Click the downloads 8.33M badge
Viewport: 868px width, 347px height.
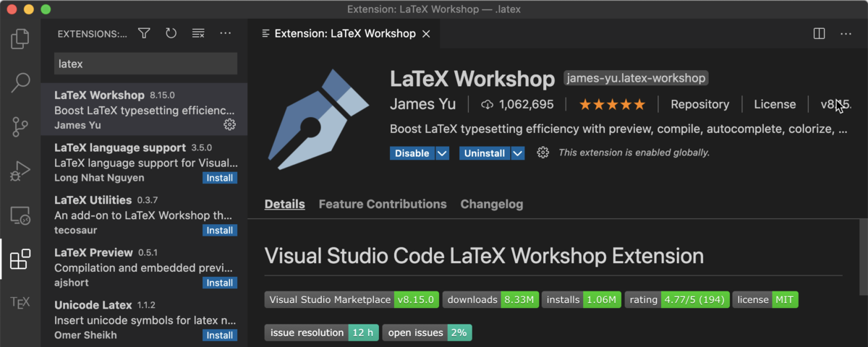[x=490, y=299]
